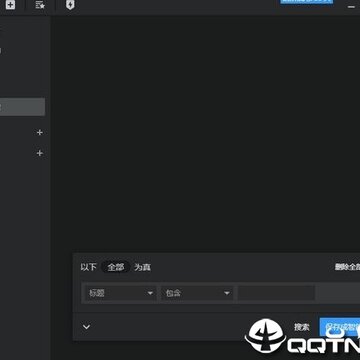Viewport: 360px width, 360px height.
Task: Open the starred list icon in toolbar
Action: coord(40,5)
